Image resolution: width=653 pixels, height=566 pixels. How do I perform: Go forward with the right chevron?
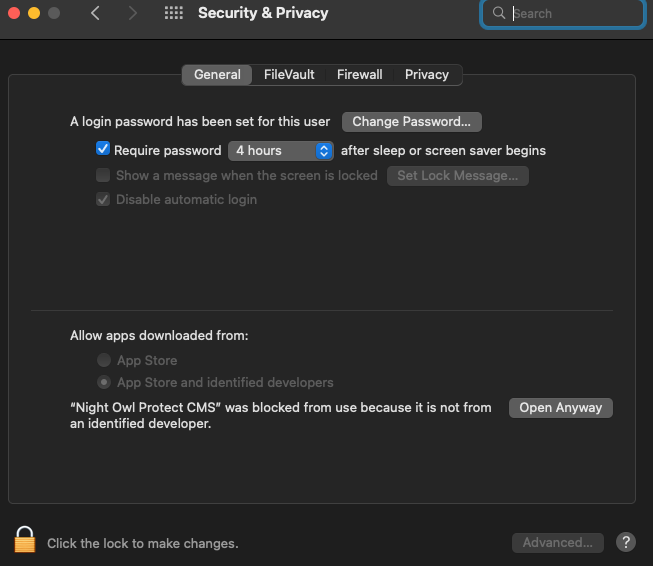point(133,14)
